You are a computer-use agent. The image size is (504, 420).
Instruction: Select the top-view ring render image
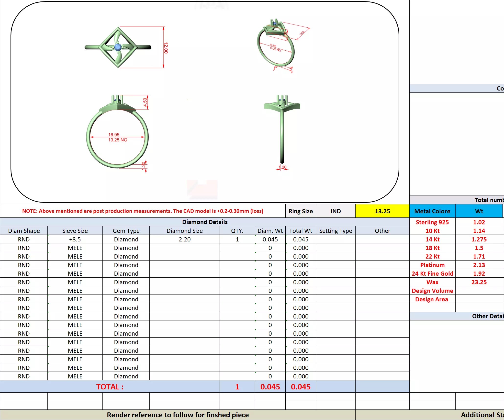tap(126, 47)
